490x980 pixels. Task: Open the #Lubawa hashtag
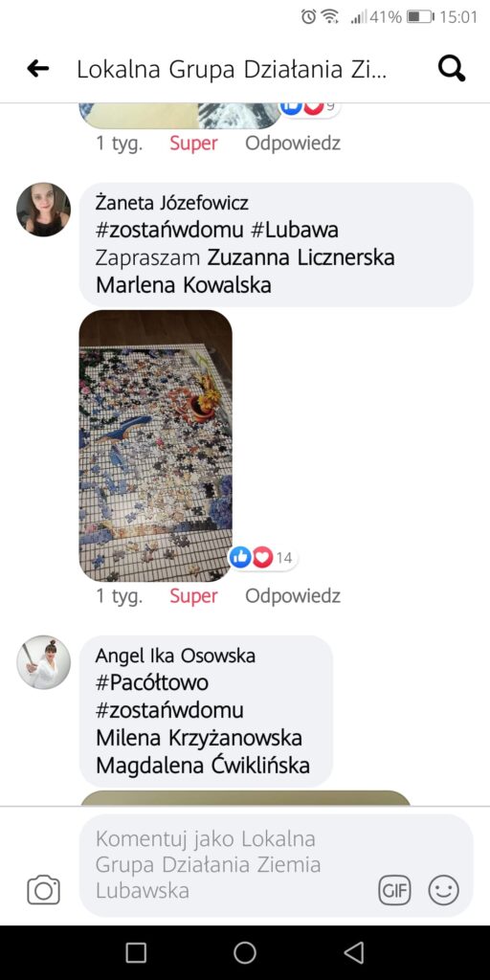(295, 231)
